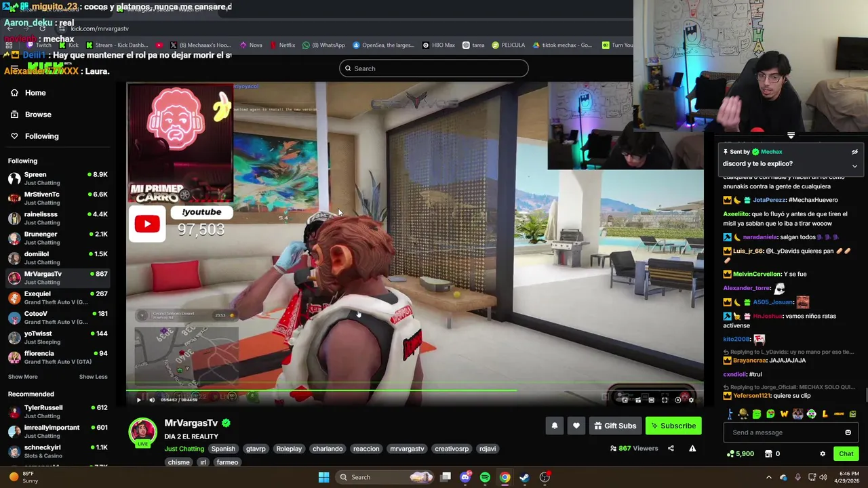Toggle theater mode in video player

pyautogui.click(x=651, y=400)
